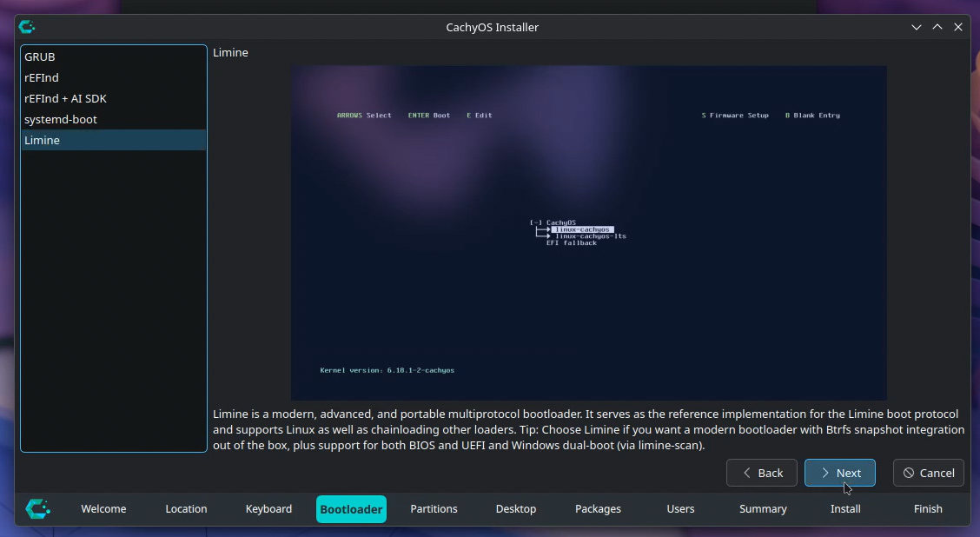The image size is (980, 537).
Task: Pick systemd-boot from the bootloader list
Action: tap(114, 119)
